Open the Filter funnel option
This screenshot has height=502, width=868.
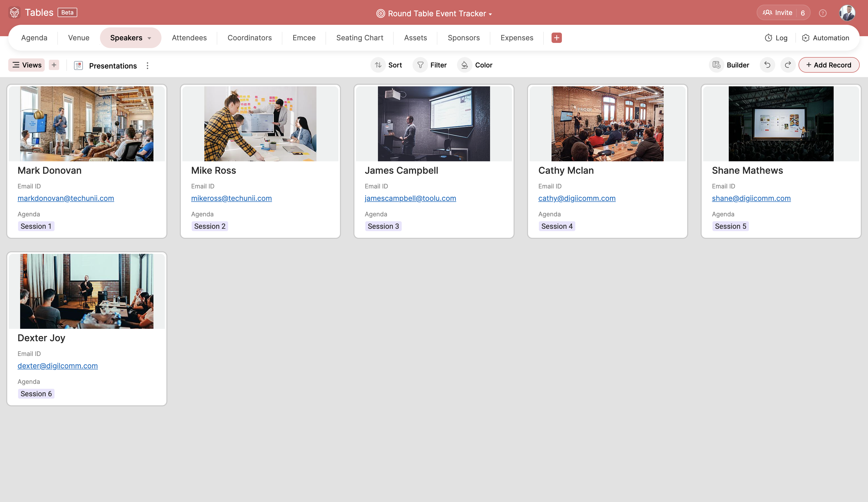point(420,65)
